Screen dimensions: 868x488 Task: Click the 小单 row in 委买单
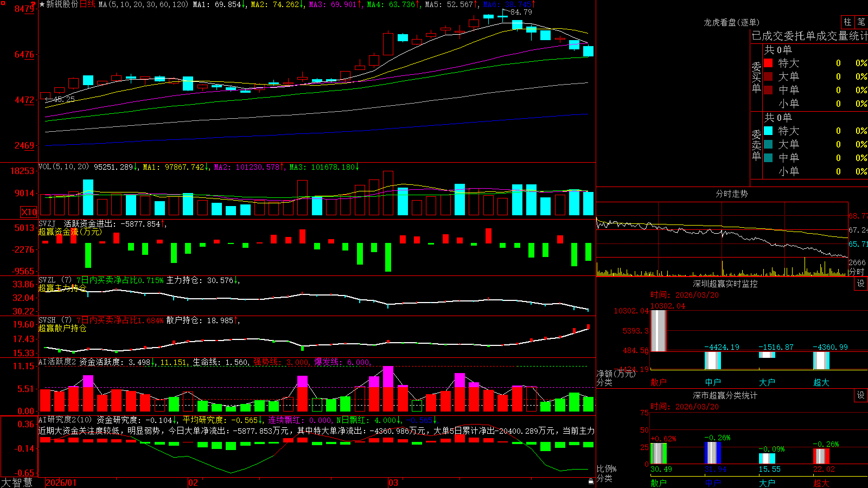click(x=816, y=104)
